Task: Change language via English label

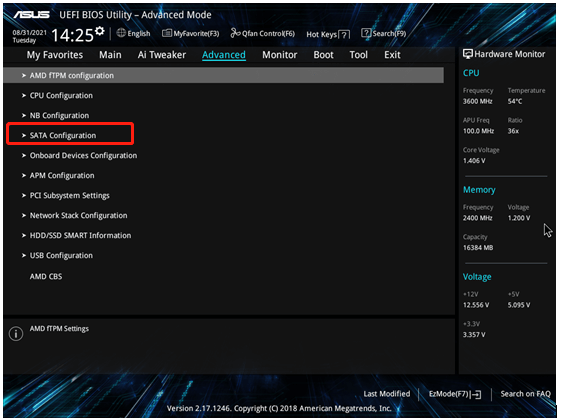Action: 139,34
